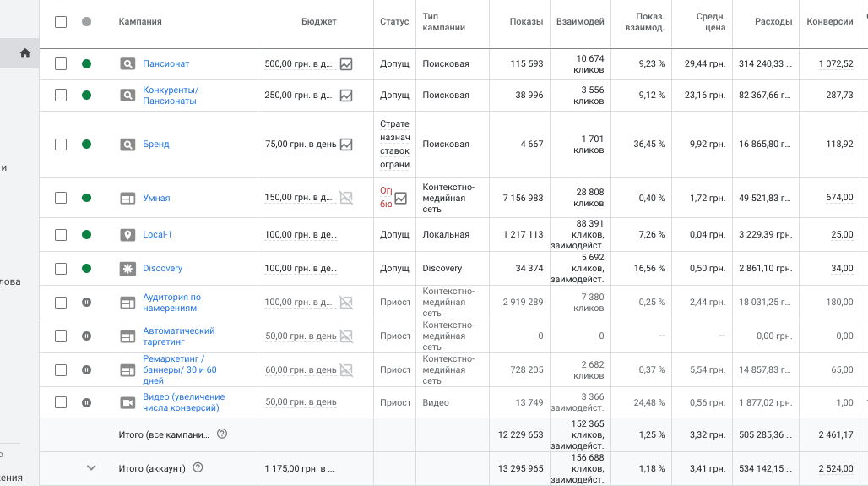Viewport: 868px width, 486px height.
Task: Check the box for Конкуренты/ Пансионаты
Action: tap(61, 96)
